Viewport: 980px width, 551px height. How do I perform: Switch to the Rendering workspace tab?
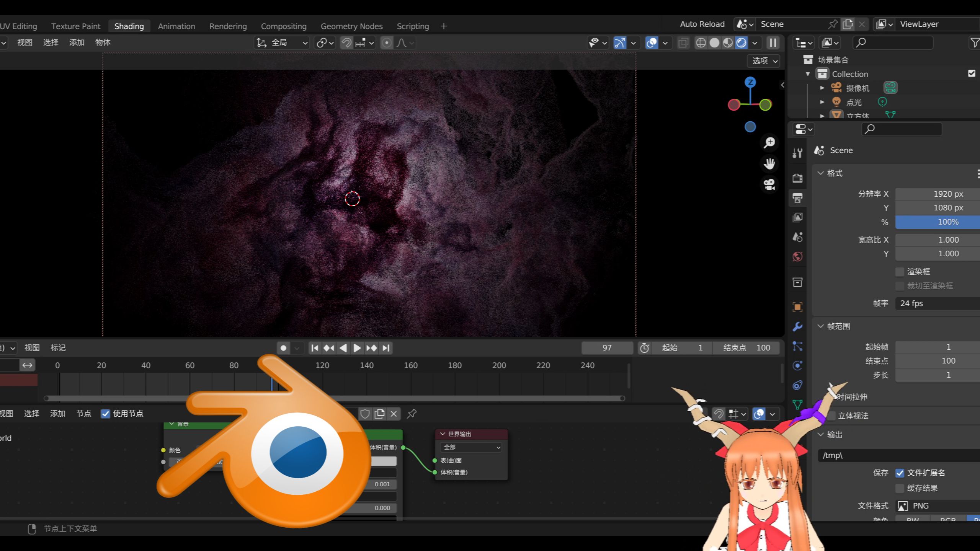coord(228,26)
